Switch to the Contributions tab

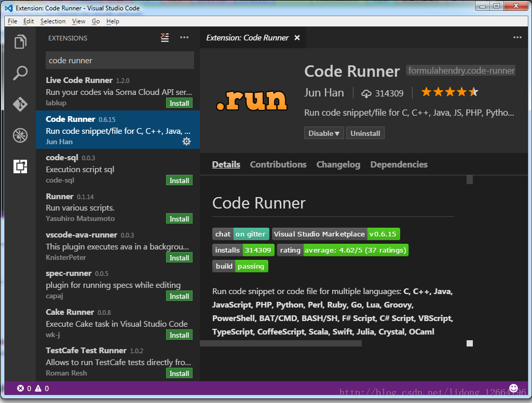coord(278,165)
